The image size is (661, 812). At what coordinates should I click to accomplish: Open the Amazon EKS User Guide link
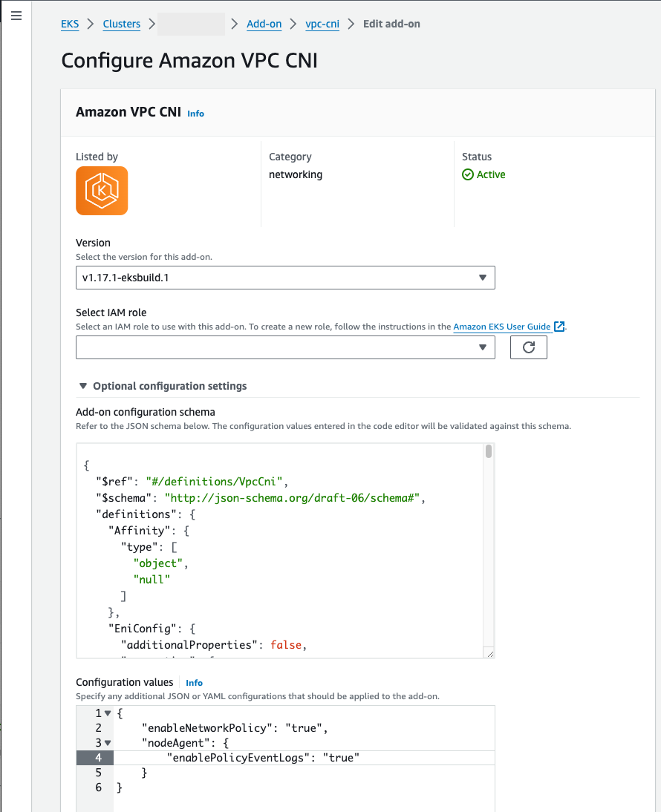501,327
